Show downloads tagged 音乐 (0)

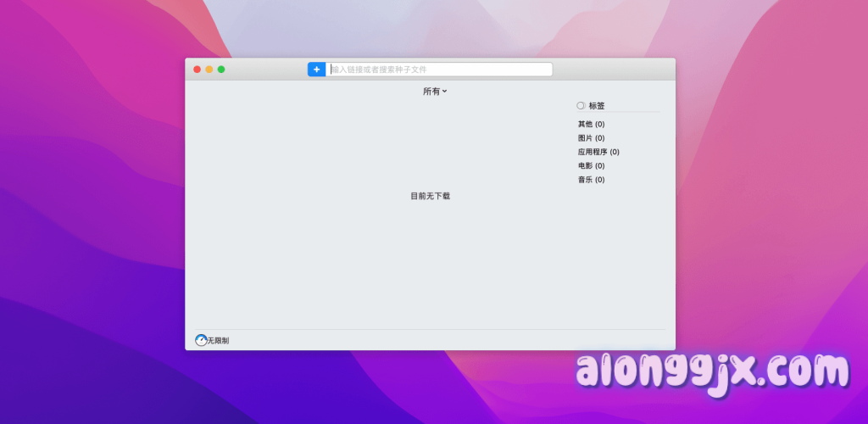click(x=591, y=180)
